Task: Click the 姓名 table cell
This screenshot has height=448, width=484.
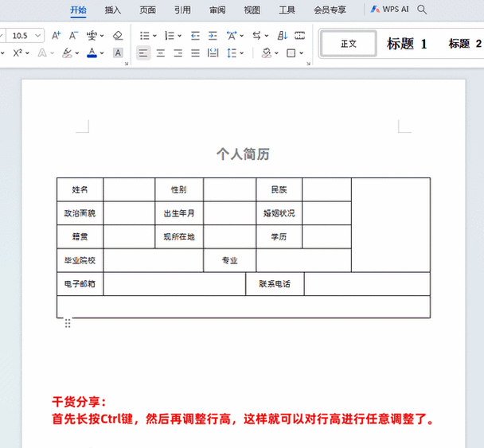Action: (x=80, y=189)
